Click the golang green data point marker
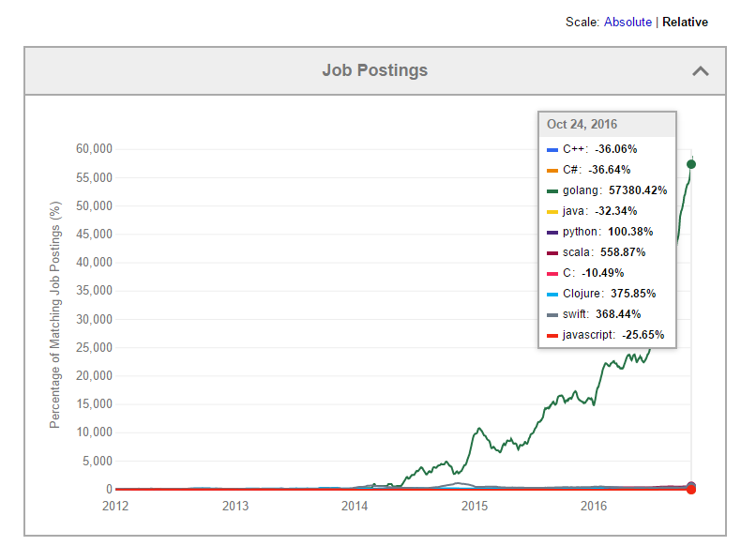This screenshot has width=756, height=546. tap(691, 164)
